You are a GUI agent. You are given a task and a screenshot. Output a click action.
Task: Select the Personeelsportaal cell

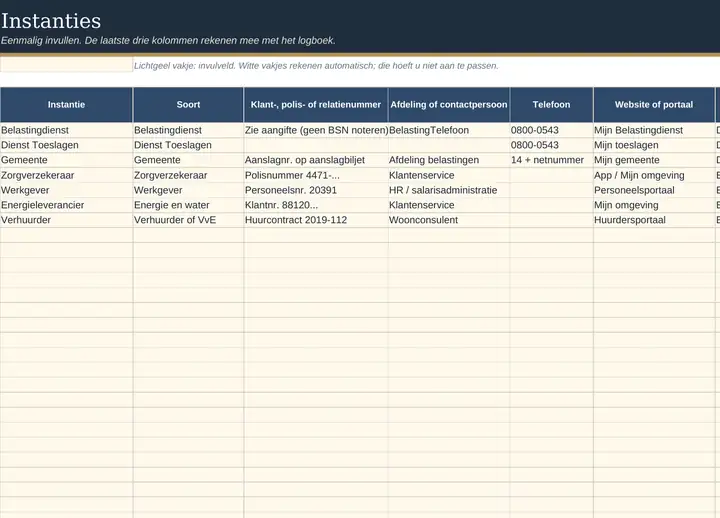tap(654, 190)
